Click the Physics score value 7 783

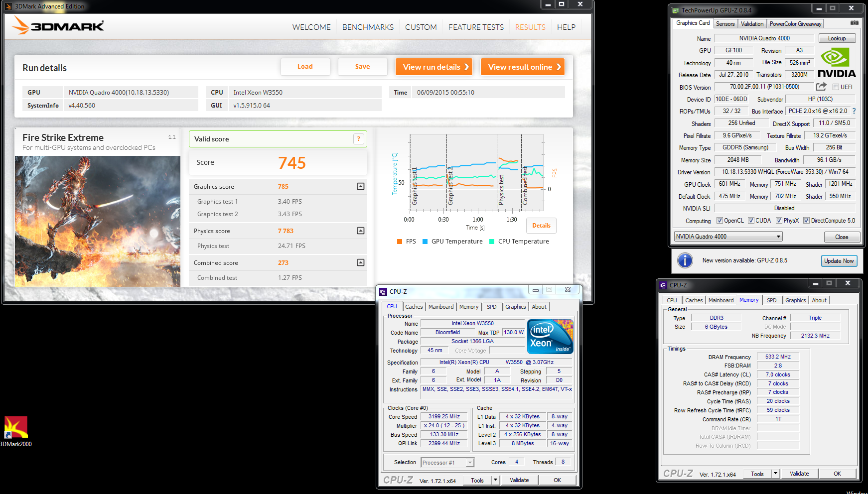pos(286,231)
